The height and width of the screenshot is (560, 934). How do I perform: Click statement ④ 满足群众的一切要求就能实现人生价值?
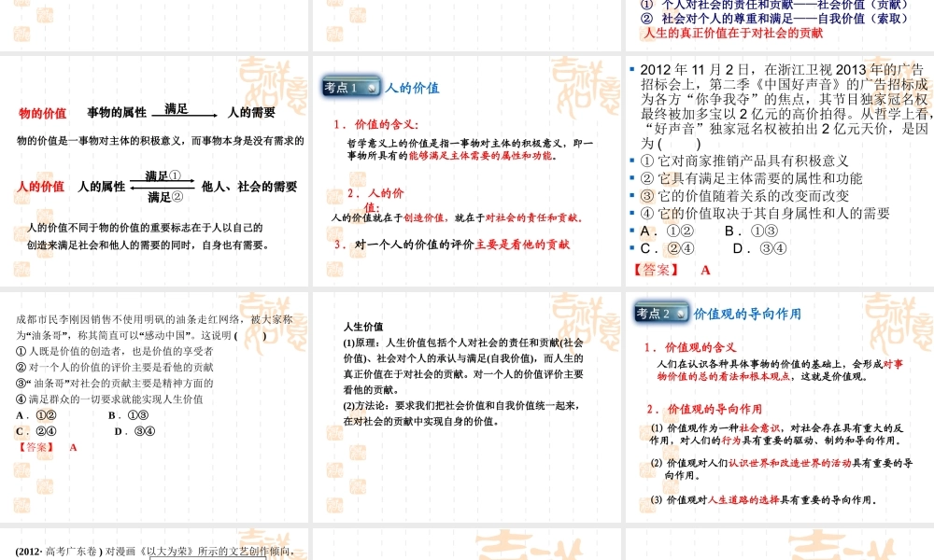click(x=109, y=399)
